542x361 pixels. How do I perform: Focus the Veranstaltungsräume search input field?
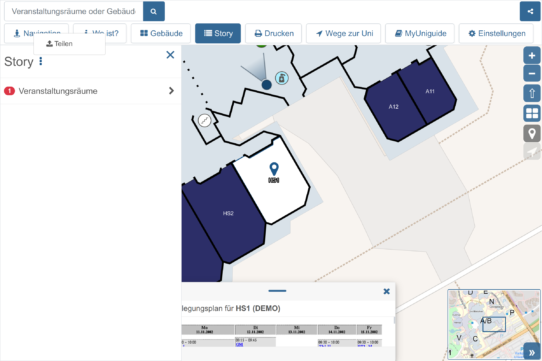(74, 11)
